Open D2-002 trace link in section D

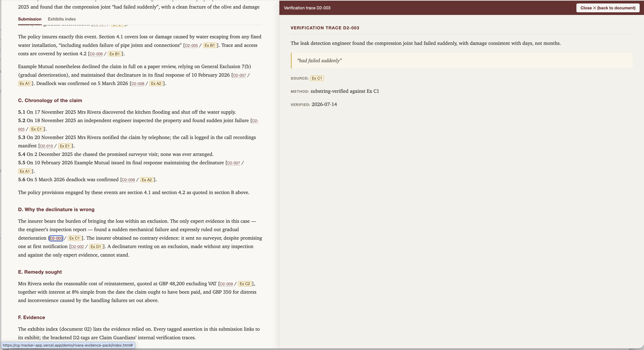click(77, 247)
